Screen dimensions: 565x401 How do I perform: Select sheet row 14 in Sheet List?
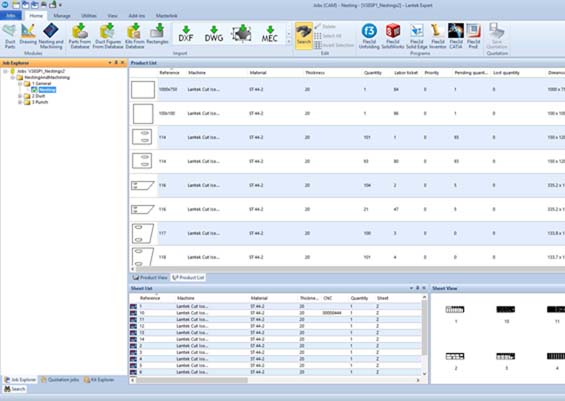[276, 339]
